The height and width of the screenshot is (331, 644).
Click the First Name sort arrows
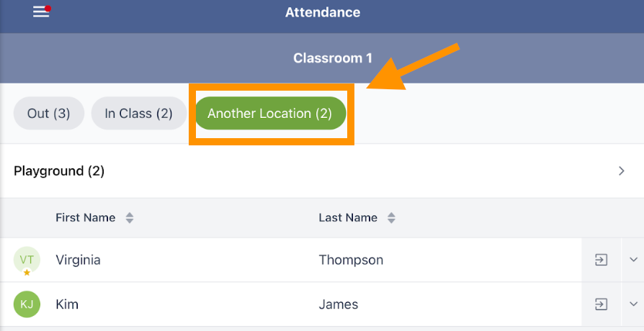[130, 218]
